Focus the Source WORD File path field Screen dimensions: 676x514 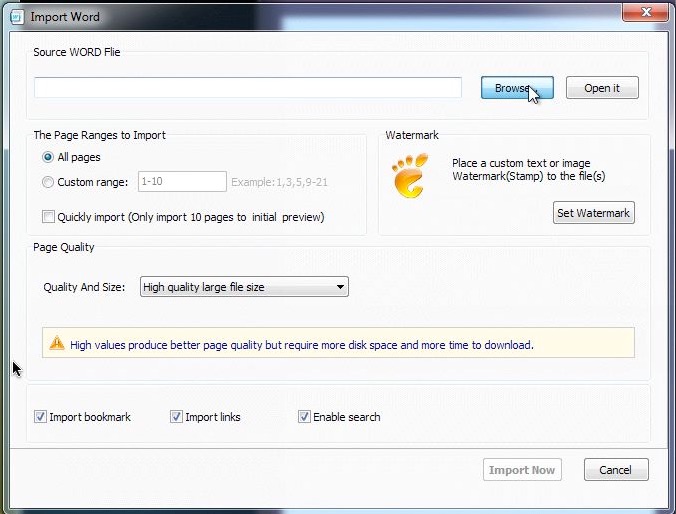pos(248,88)
